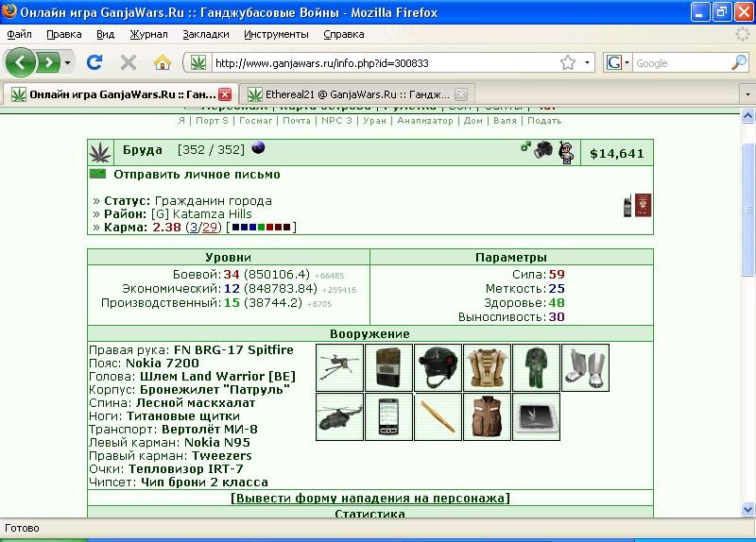Click the Отправить личное письмо link

[x=197, y=175]
